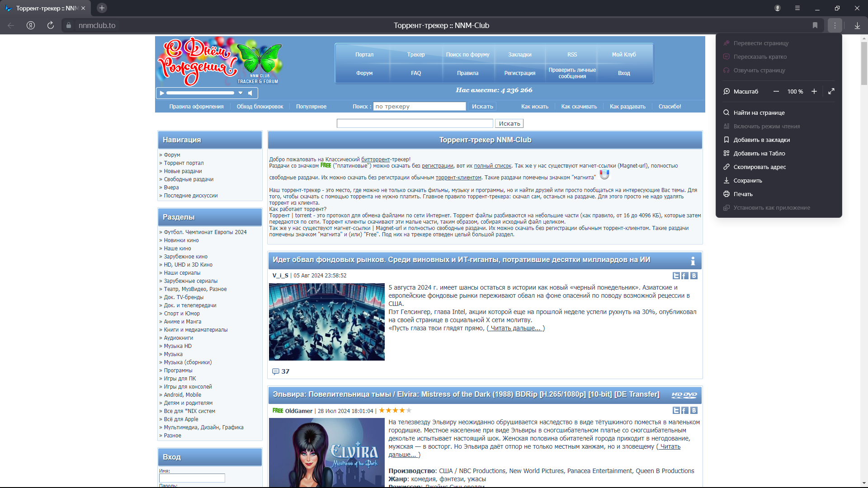Share the stock market news on VK icon
The width and height of the screenshot is (868, 488).
coord(694,276)
